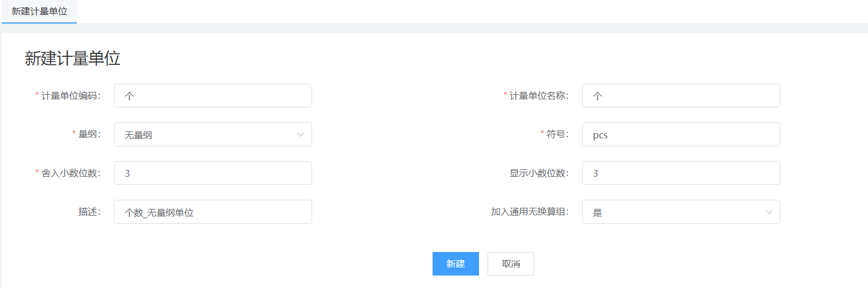Click the 显示小数位数 field label

pos(539,173)
